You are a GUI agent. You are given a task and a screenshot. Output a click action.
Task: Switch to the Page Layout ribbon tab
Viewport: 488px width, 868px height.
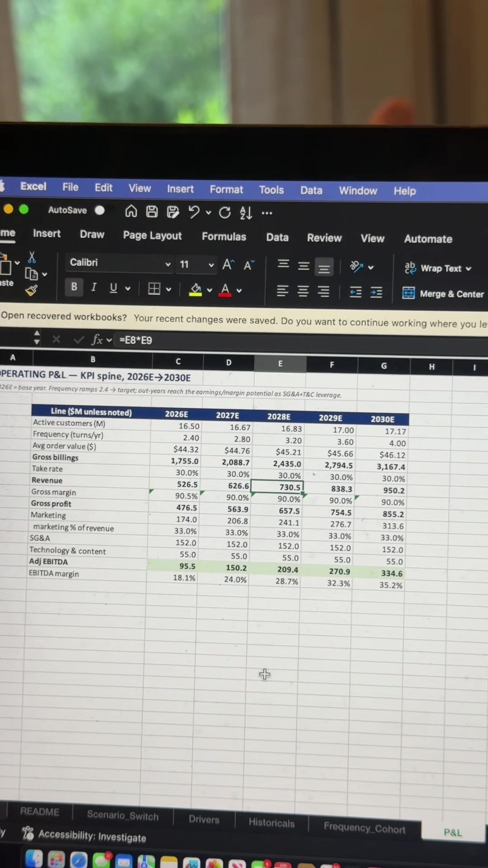pos(152,236)
